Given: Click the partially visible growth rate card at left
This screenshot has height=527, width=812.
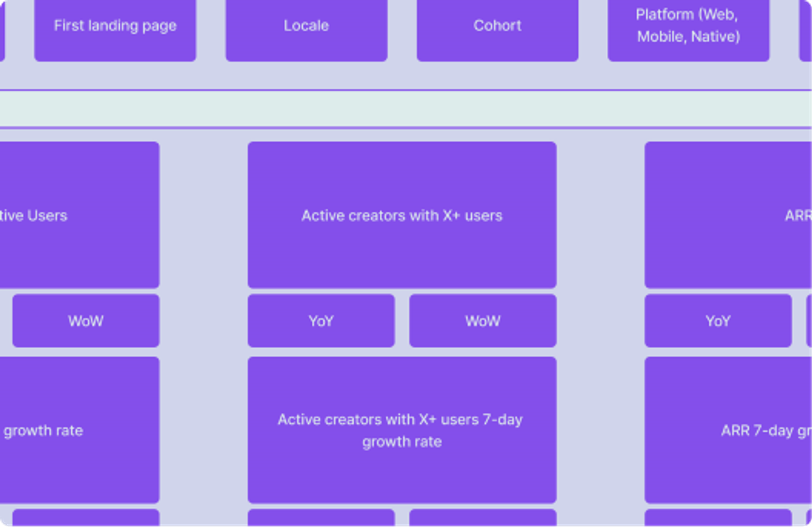Looking at the screenshot, I should click(x=79, y=430).
